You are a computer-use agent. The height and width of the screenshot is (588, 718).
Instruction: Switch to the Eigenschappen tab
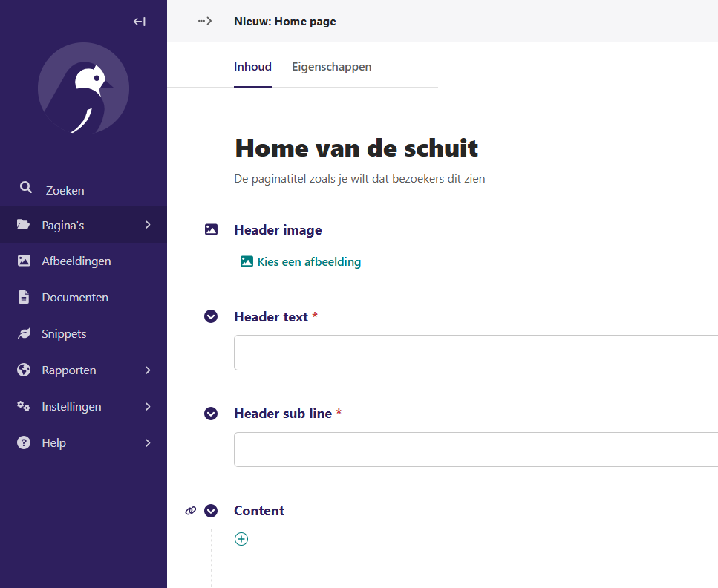331,66
